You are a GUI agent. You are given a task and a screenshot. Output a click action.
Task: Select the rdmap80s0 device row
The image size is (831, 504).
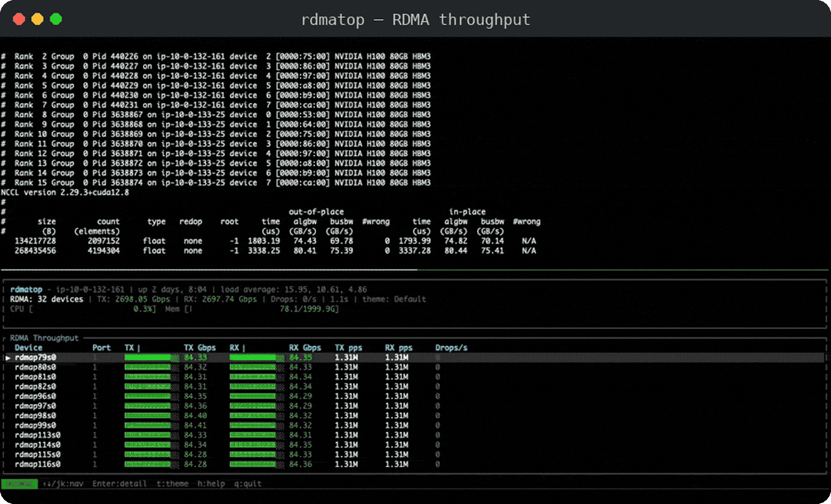[414, 367]
